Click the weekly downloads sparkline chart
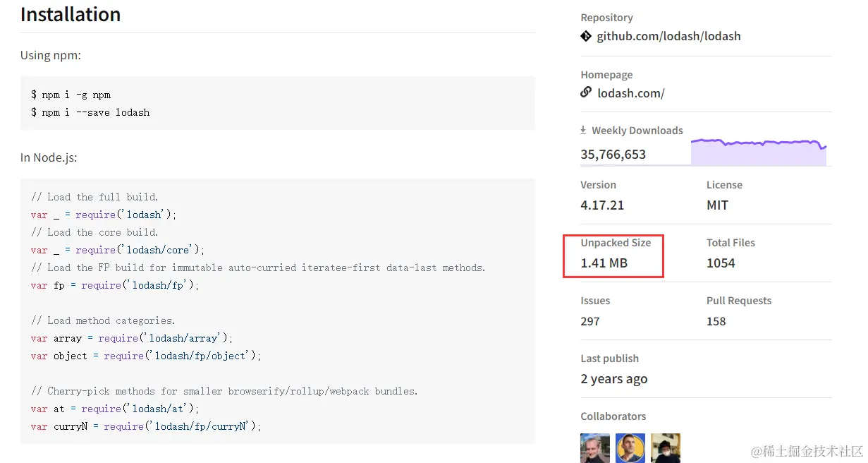The image size is (868, 463). 758,152
